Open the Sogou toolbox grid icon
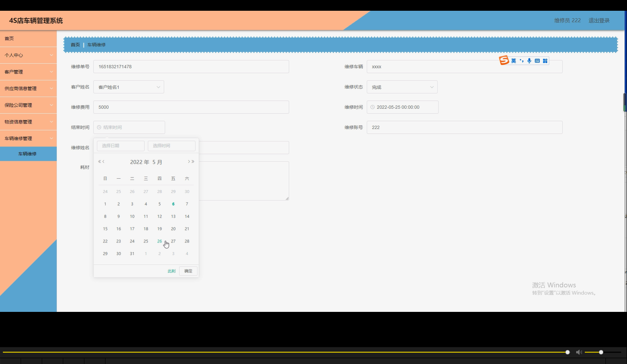627x364 pixels. (545, 61)
